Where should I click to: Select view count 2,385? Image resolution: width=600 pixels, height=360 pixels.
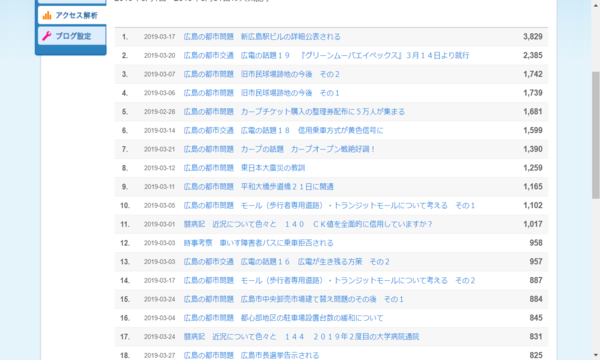coord(533,55)
